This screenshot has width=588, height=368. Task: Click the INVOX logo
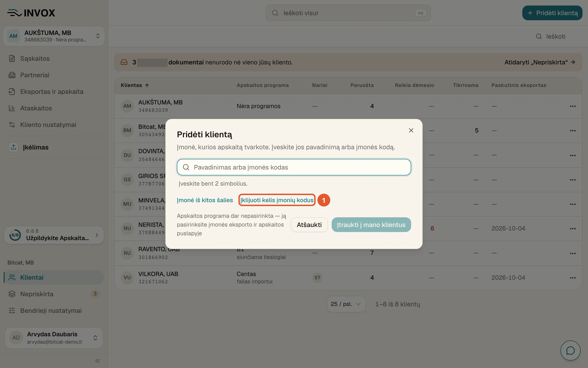(31, 13)
